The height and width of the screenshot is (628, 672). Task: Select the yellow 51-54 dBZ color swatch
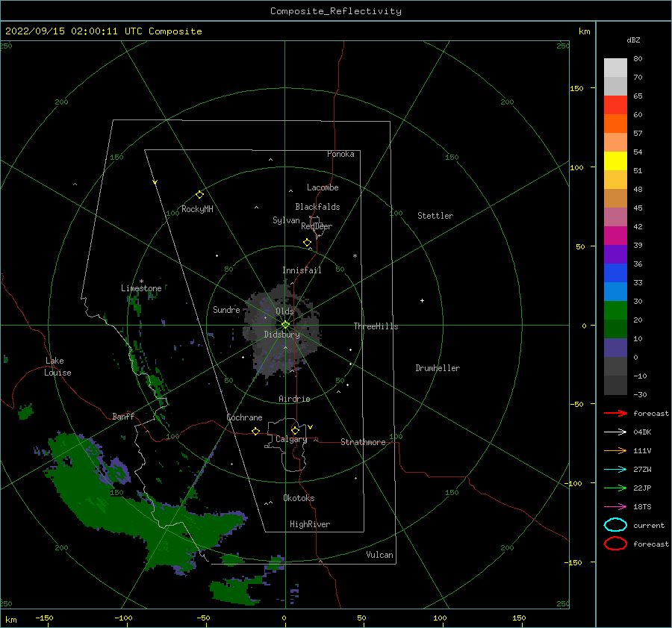[615, 161]
